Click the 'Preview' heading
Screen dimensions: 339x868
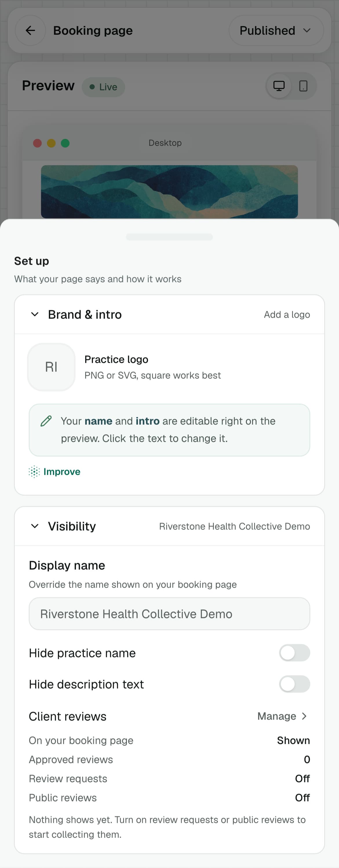[x=48, y=86]
